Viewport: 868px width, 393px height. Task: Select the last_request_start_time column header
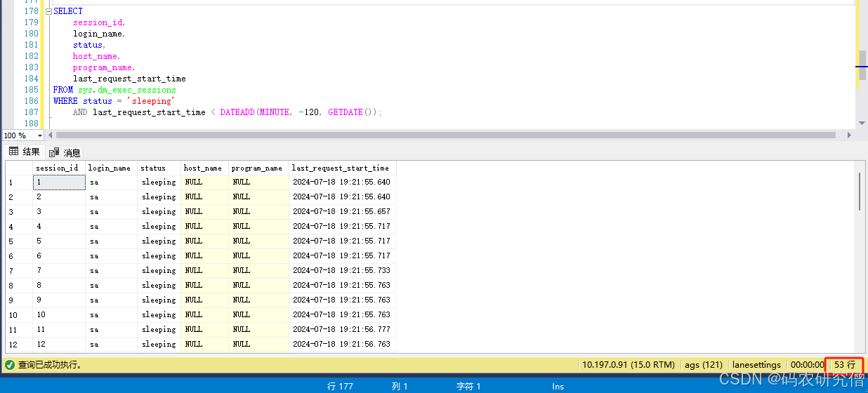[x=343, y=168]
